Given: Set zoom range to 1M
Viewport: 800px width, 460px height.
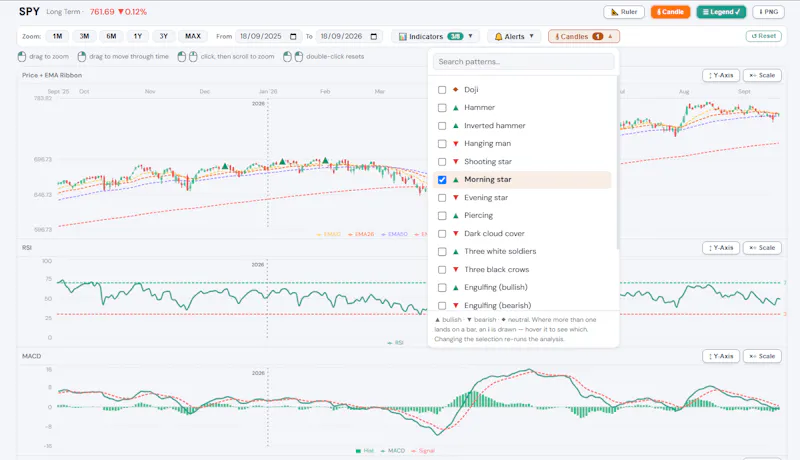Looking at the screenshot, I should click(57, 36).
